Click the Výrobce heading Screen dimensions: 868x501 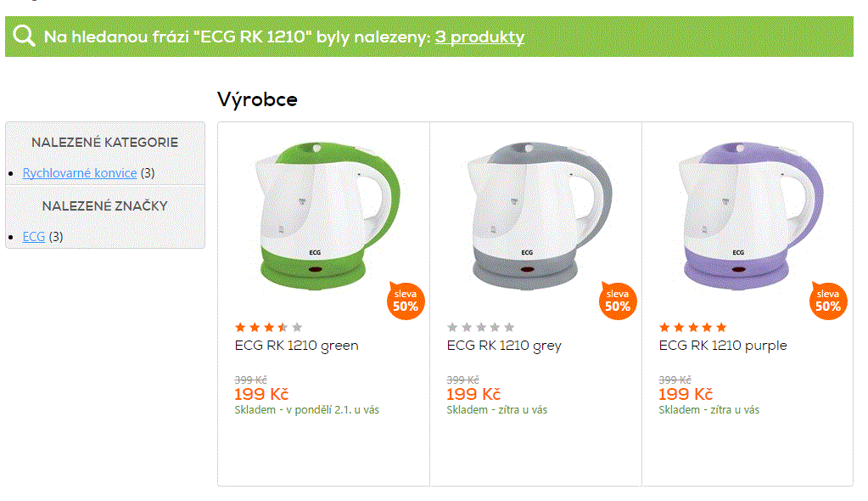pyautogui.click(x=257, y=99)
